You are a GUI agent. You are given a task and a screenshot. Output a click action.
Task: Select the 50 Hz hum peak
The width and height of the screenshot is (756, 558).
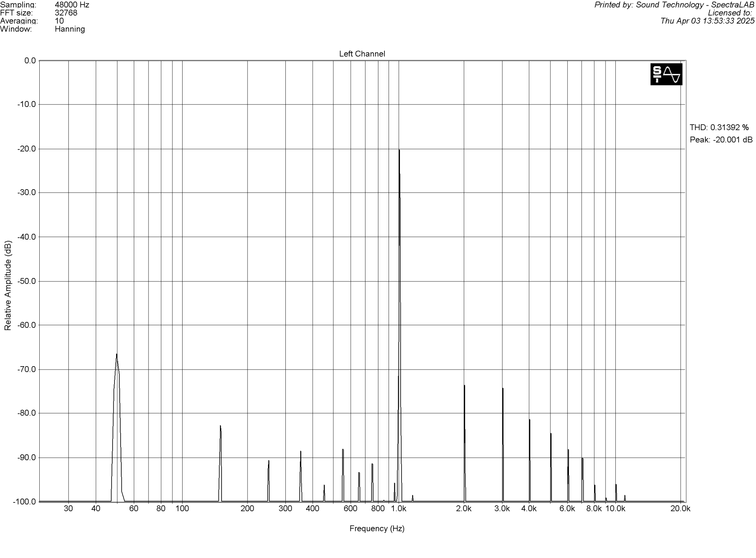tap(117, 356)
